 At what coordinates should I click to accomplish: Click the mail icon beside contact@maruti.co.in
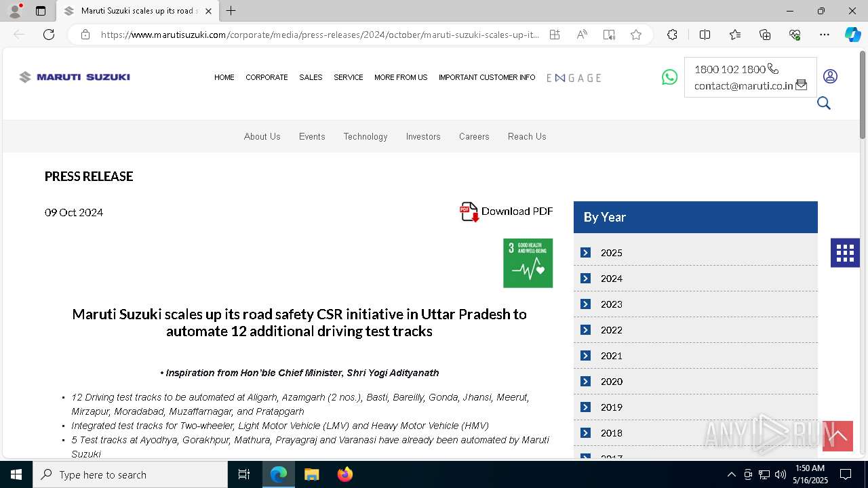[x=801, y=85]
